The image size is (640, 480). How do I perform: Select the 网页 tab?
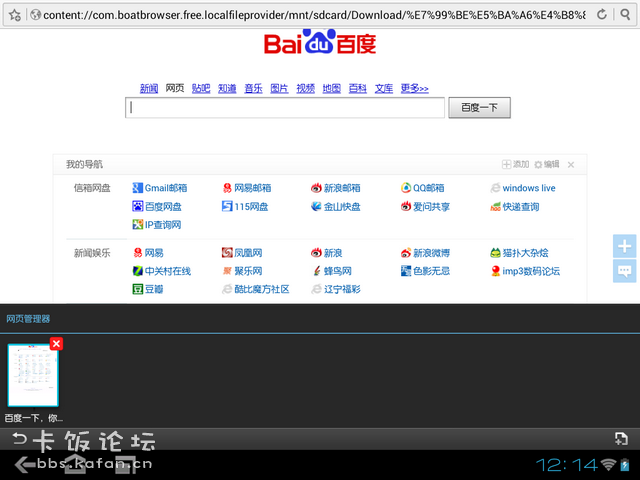[175, 88]
